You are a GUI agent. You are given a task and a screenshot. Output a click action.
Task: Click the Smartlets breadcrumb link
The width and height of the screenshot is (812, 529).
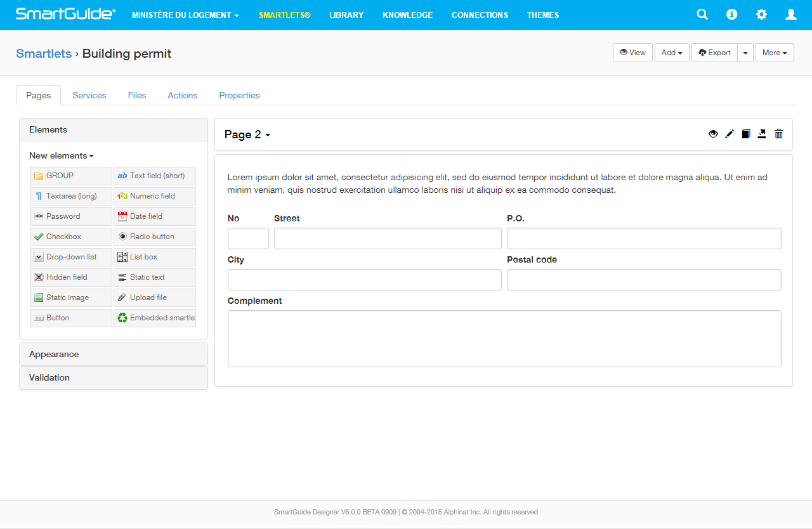[x=43, y=53]
